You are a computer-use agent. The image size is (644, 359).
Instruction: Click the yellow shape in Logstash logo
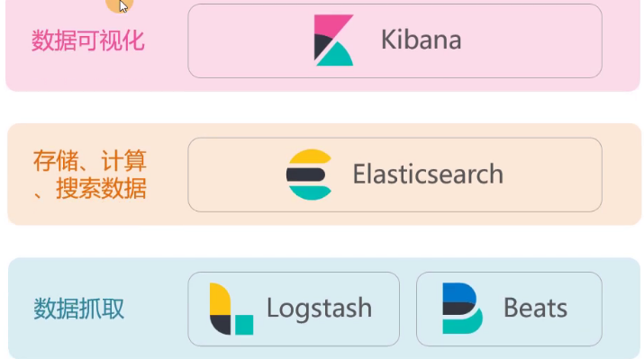pos(220,299)
